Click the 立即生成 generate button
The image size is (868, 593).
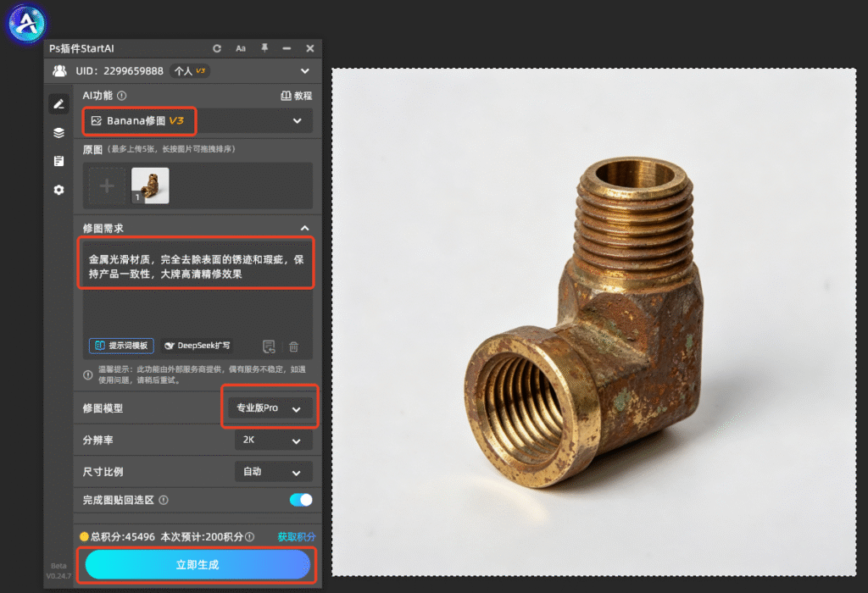(x=198, y=565)
